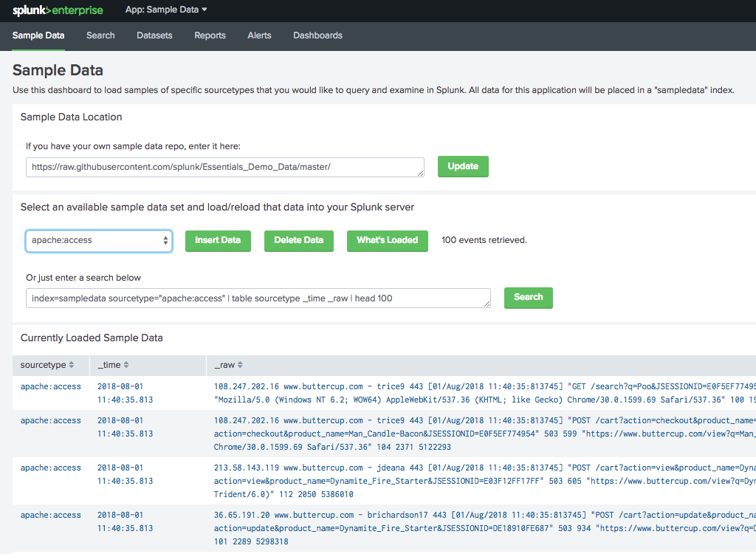Click the resize handle of the repo URL field
The width and height of the screenshot is (756, 554).
click(421, 174)
